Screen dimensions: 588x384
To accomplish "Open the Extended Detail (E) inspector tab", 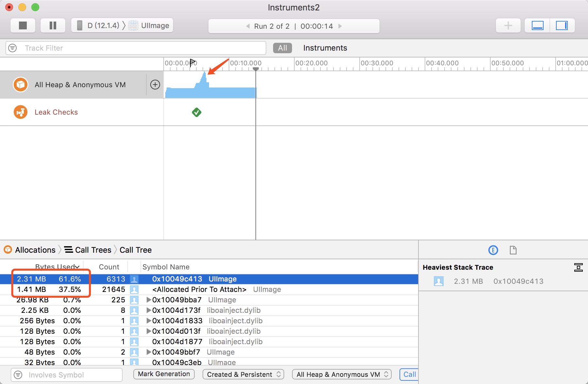I will point(493,250).
